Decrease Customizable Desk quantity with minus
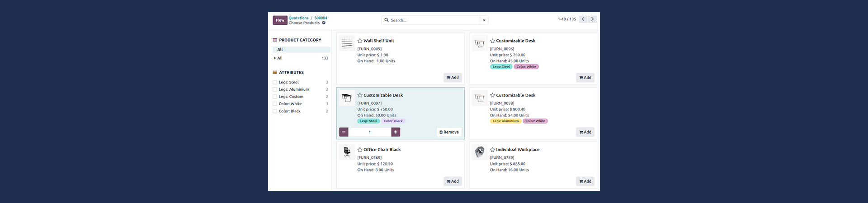 pyautogui.click(x=344, y=132)
